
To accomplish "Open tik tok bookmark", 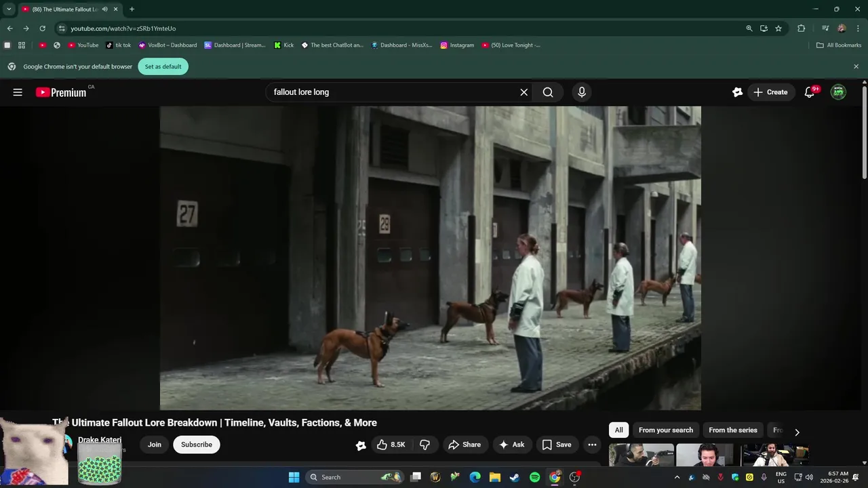I will tap(119, 45).
